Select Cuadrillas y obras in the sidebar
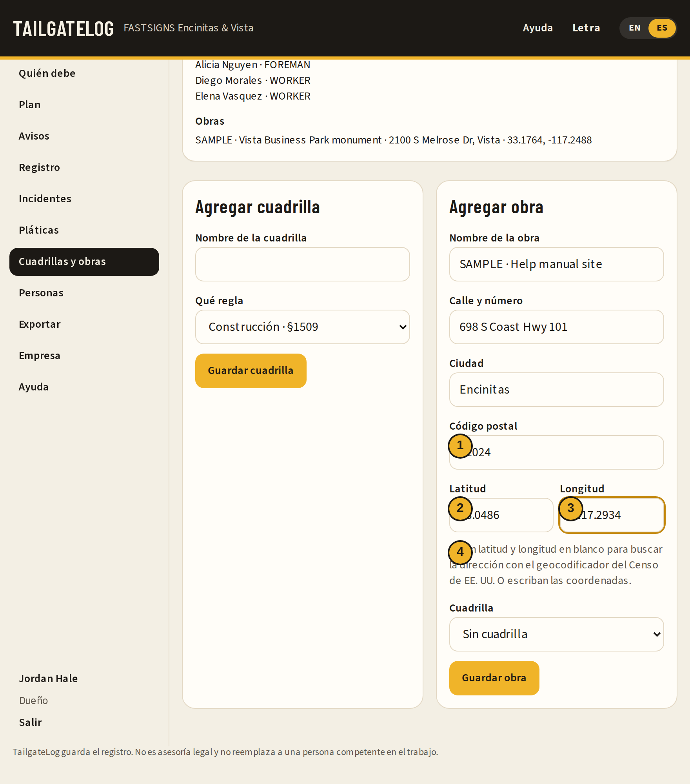 click(84, 261)
